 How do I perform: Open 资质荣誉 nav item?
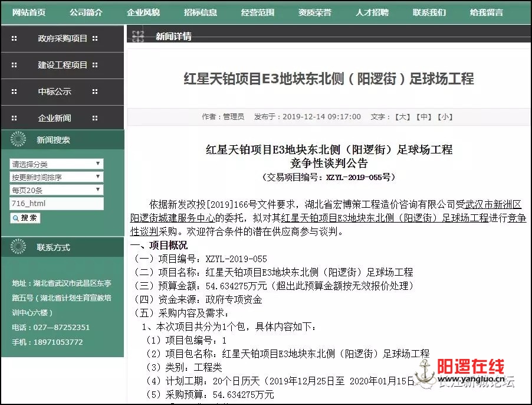(x=315, y=12)
